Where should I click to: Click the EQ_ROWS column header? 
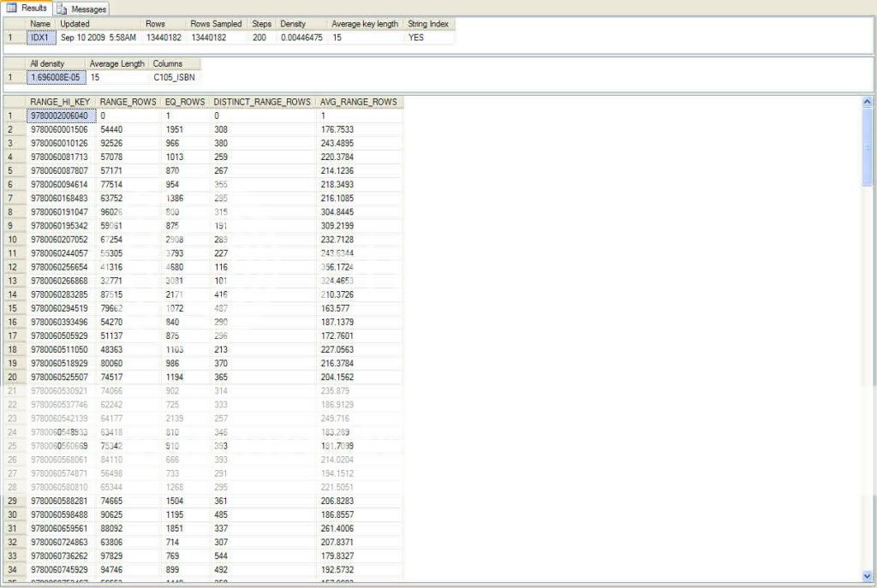185,103
